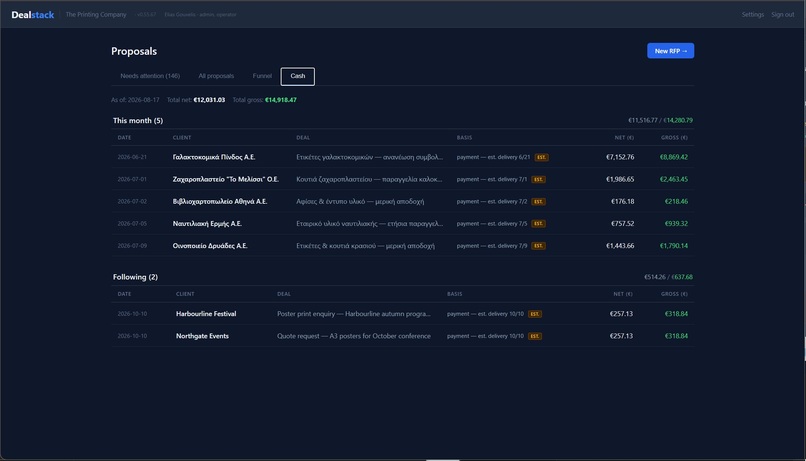
Task: Click Total net €12,031.03 value
Action: [x=209, y=100]
